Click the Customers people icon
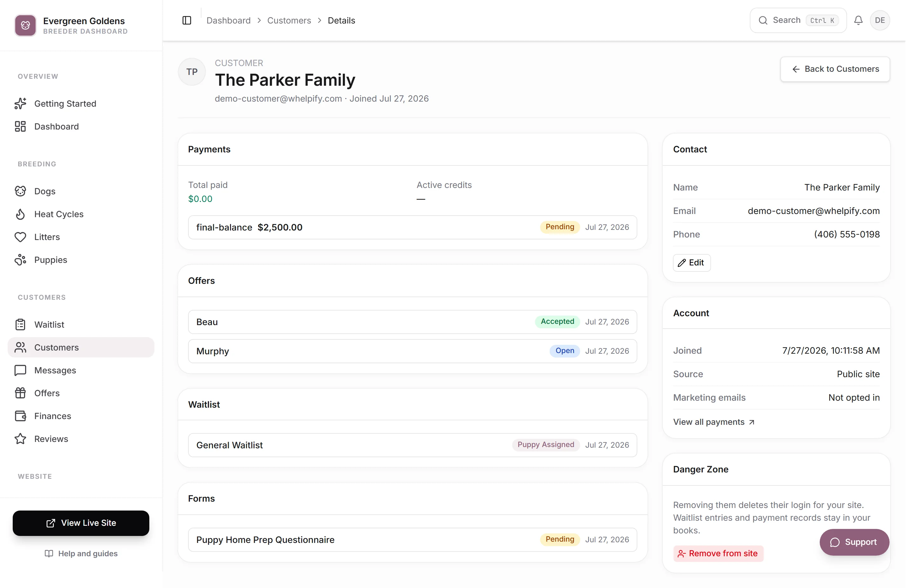 tap(20, 347)
